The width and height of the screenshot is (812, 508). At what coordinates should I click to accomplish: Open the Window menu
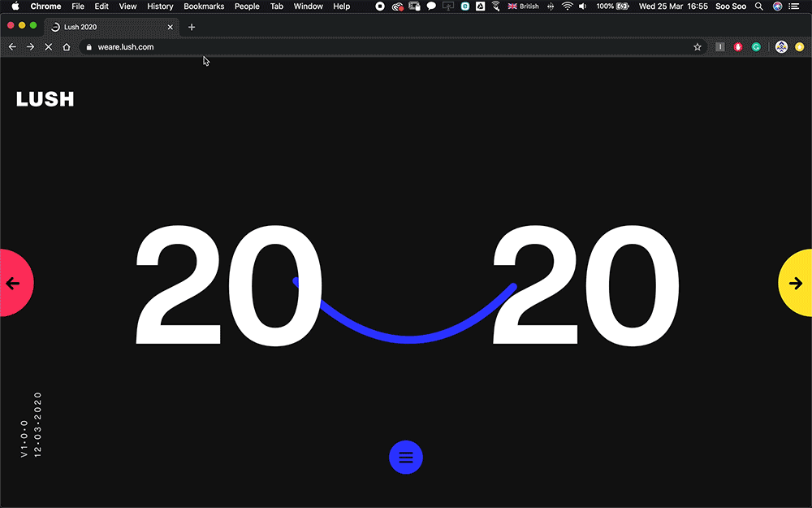pos(308,7)
